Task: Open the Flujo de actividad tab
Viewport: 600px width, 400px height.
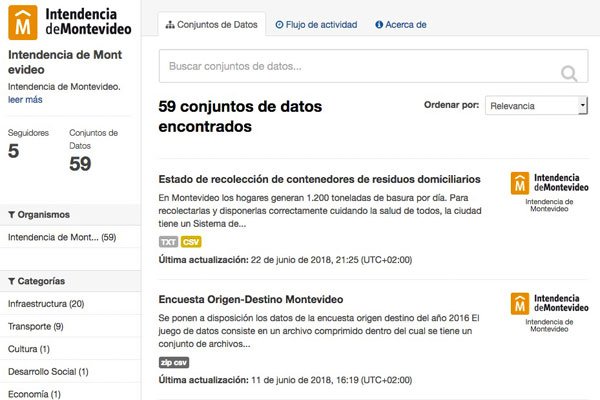Action: tap(316, 23)
